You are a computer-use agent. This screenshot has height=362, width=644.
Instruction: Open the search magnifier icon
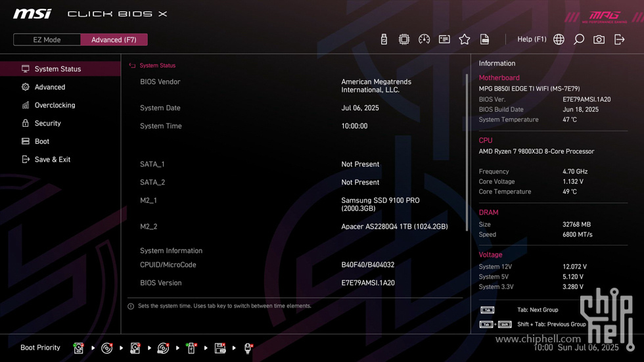[579, 39]
